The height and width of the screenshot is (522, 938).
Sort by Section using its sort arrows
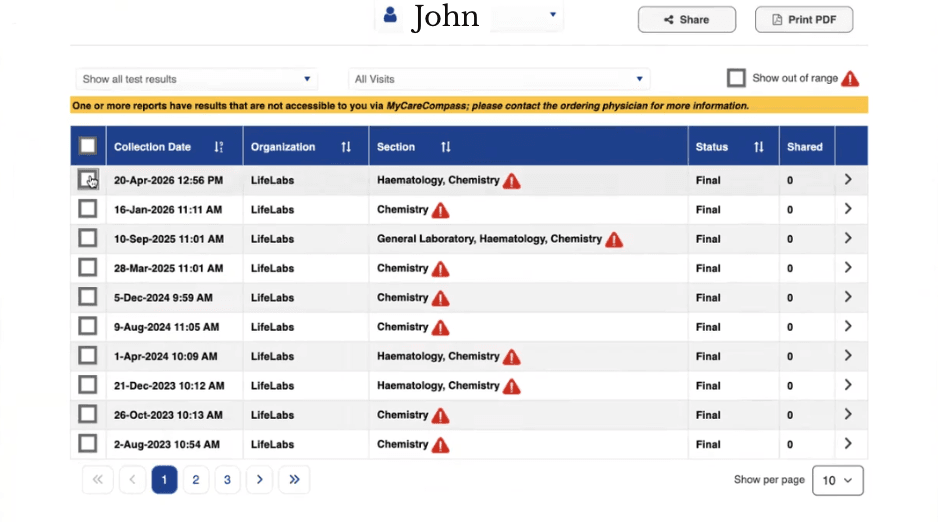pyautogui.click(x=446, y=146)
